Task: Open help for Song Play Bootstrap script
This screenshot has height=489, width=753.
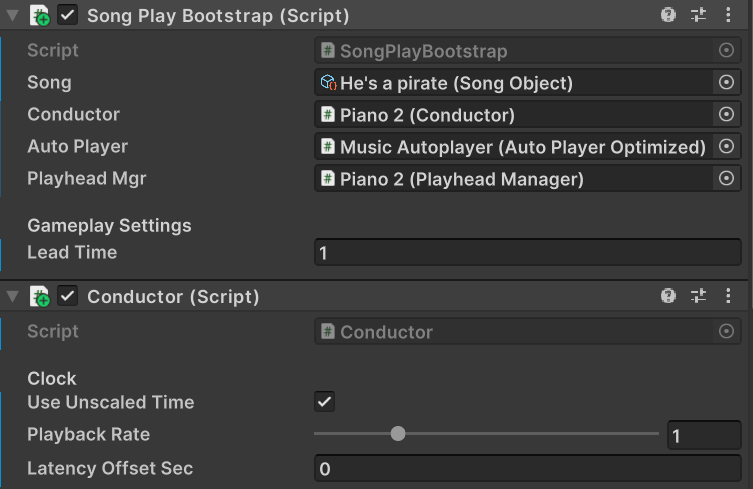Action: point(669,15)
